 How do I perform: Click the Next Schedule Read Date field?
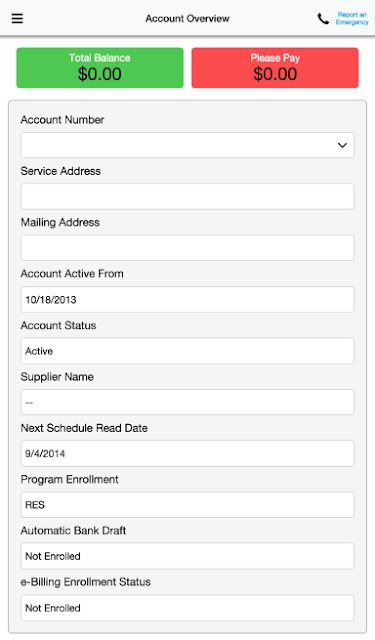187,453
